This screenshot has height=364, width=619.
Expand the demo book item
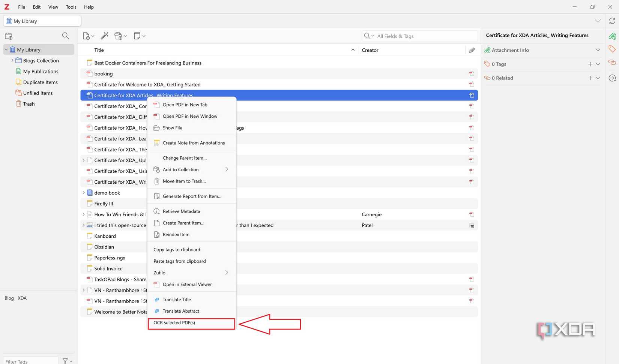tap(84, 193)
